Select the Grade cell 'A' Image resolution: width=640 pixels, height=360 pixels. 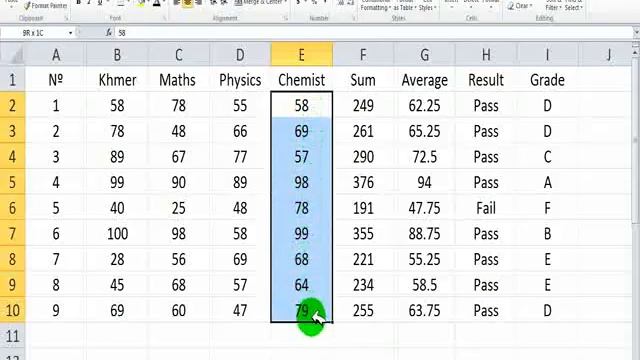pos(547,182)
